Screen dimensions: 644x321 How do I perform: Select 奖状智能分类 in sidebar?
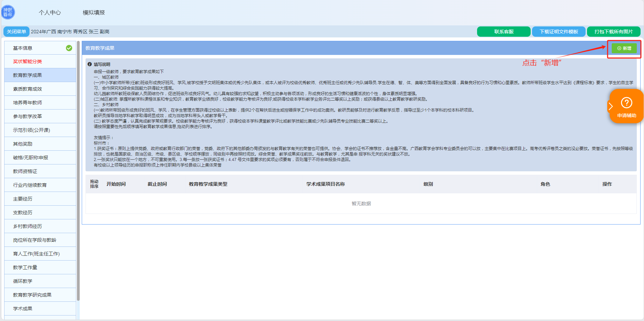click(x=27, y=61)
